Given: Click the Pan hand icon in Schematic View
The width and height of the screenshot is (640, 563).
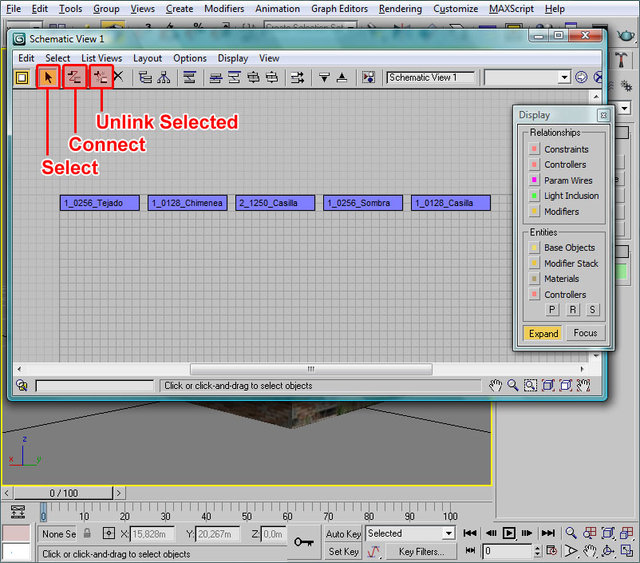Looking at the screenshot, I should [x=495, y=385].
